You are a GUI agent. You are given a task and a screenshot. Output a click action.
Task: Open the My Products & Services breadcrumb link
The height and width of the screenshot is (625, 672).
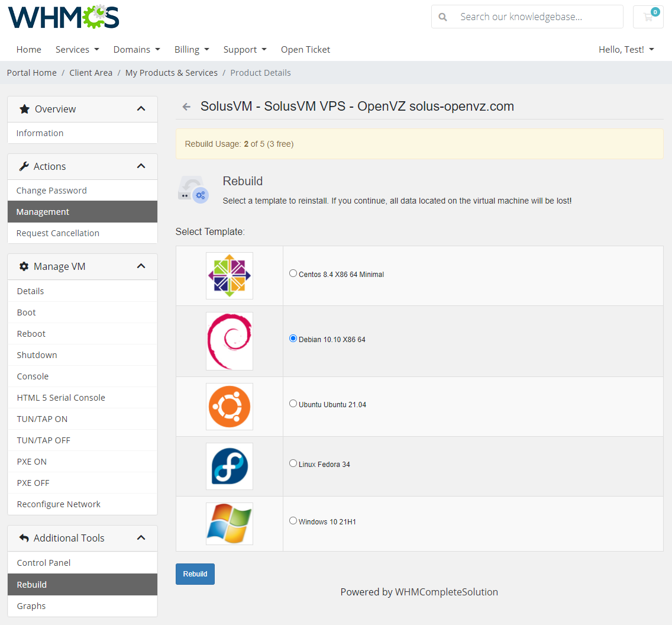pyautogui.click(x=172, y=72)
